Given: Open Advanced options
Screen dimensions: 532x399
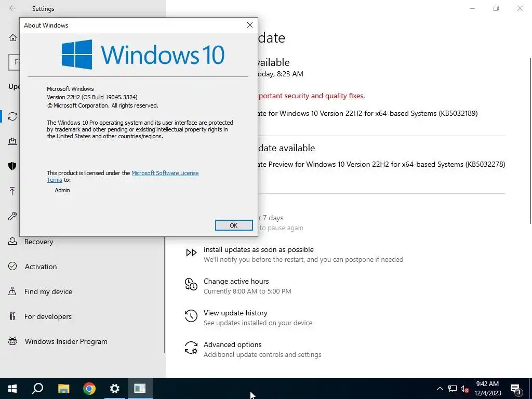Looking at the screenshot, I should [x=232, y=344].
